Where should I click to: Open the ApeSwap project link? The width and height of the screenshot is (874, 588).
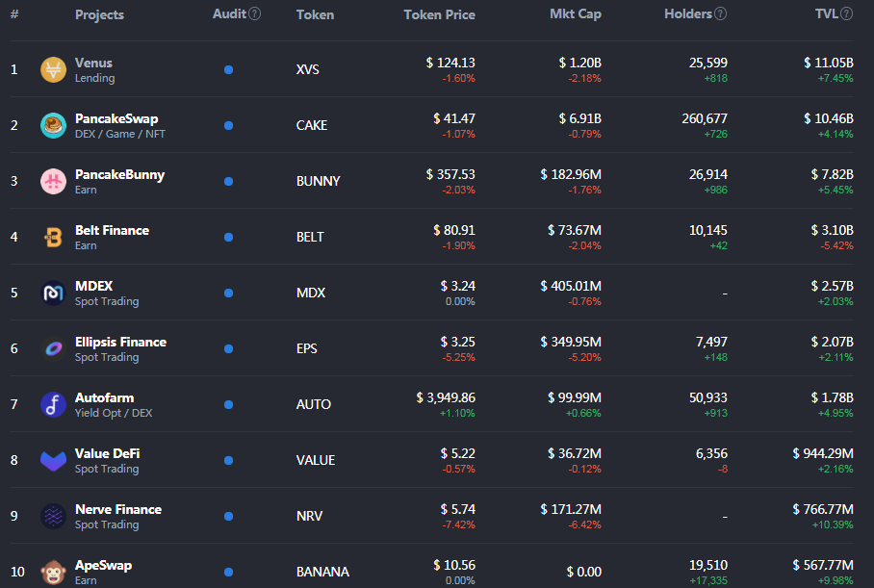104,565
